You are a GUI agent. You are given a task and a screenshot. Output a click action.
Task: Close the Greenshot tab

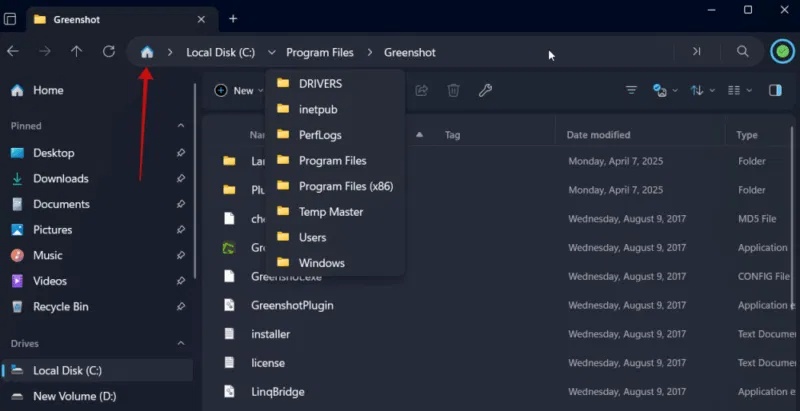201,19
